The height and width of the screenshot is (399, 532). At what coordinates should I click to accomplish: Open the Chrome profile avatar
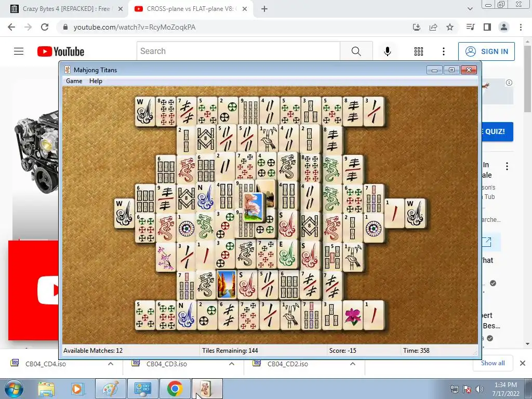coord(504,27)
